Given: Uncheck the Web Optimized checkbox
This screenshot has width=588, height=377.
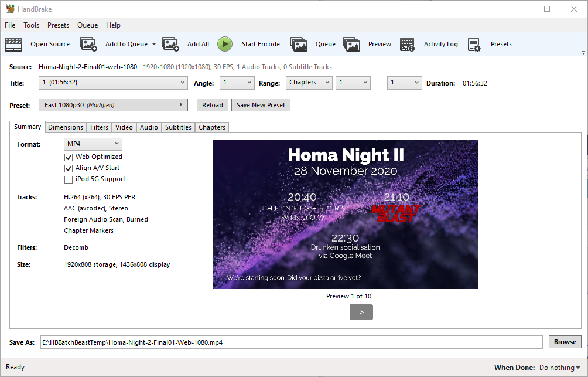Looking at the screenshot, I should point(69,157).
